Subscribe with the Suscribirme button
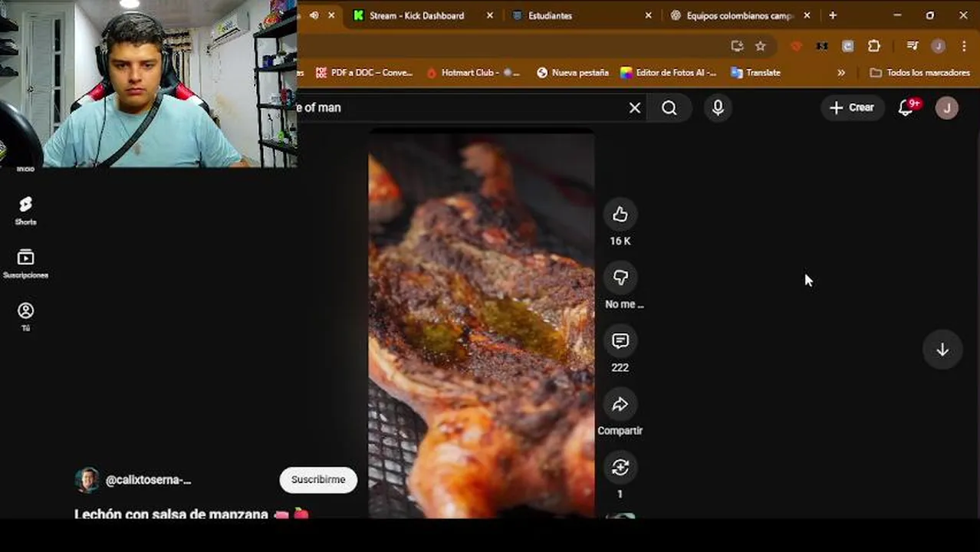Image resolution: width=980 pixels, height=552 pixels. [x=318, y=480]
